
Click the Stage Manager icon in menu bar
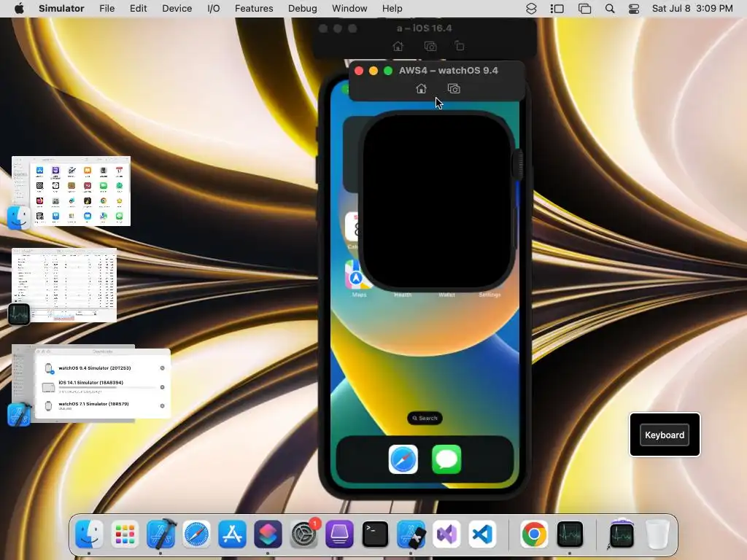(x=557, y=9)
